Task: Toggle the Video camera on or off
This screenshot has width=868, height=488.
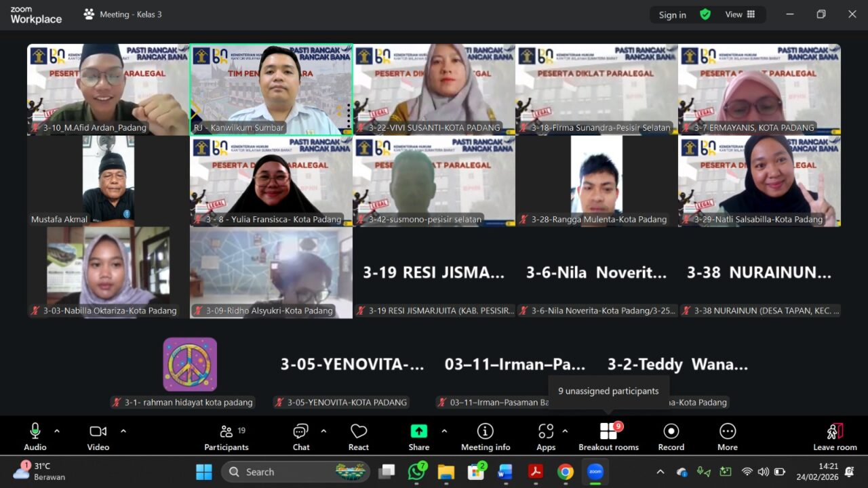Action: point(98,432)
